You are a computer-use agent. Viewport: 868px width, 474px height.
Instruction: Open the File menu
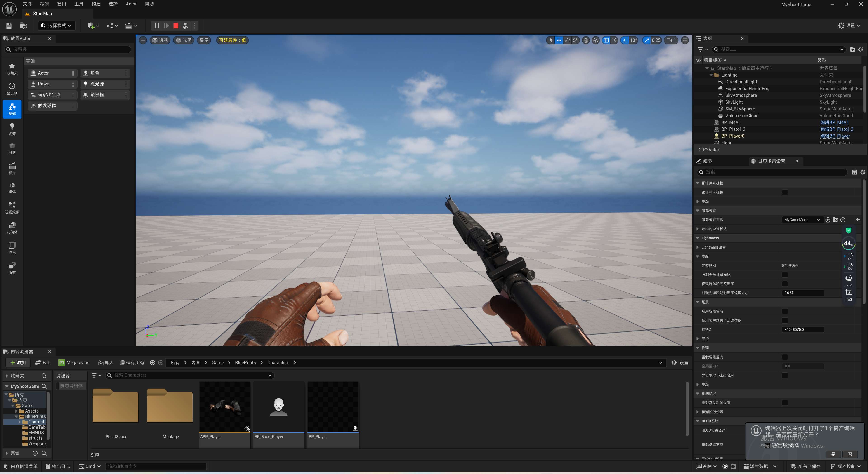(27, 4)
